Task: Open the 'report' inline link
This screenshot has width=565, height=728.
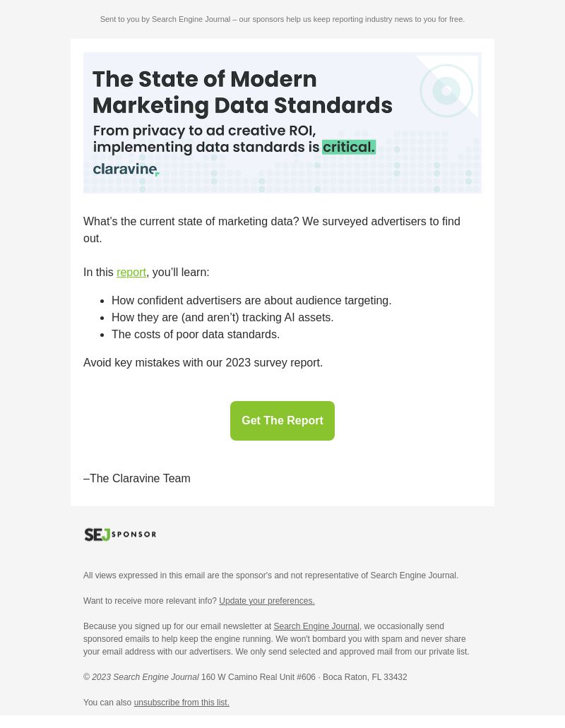Action: 131,273
